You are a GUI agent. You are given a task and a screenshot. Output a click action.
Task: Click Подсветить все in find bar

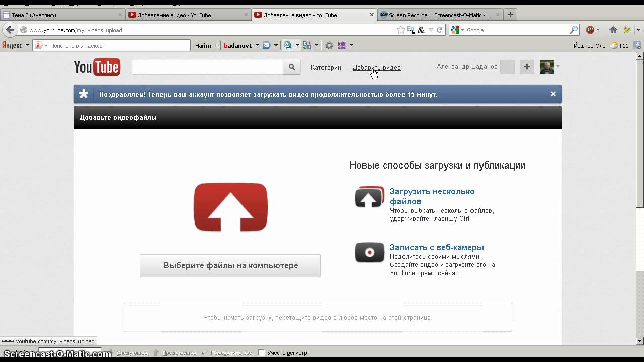[x=231, y=353]
